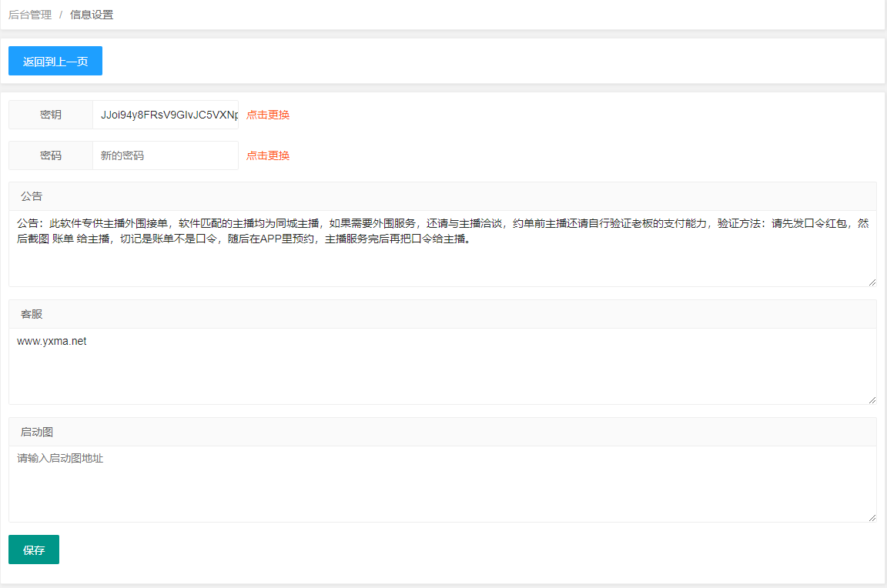Click the 客服 section header
887x588 pixels.
(443, 314)
